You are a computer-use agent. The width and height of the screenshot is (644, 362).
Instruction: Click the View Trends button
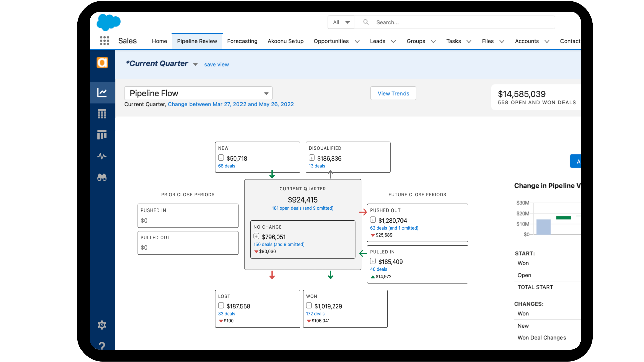pyautogui.click(x=393, y=93)
